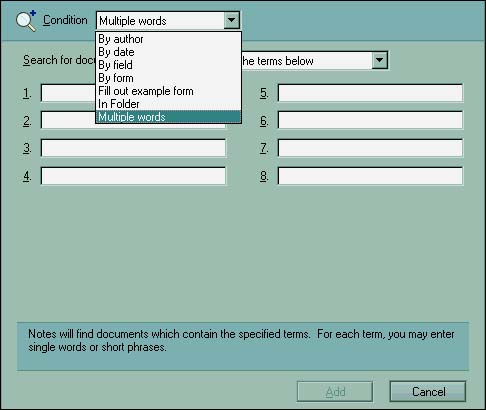Click the Condition label
This screenshot has width=486, height=410.
coord(65,20)
